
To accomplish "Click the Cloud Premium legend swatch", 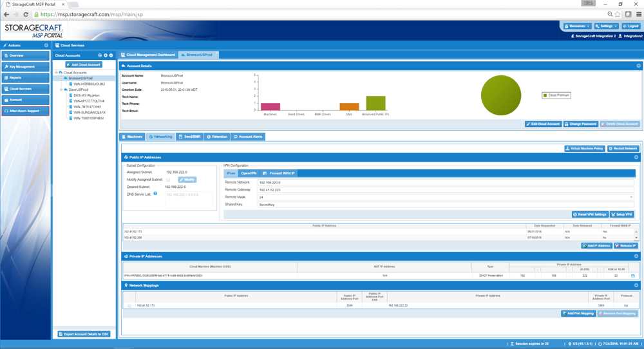I will point(545,95).
